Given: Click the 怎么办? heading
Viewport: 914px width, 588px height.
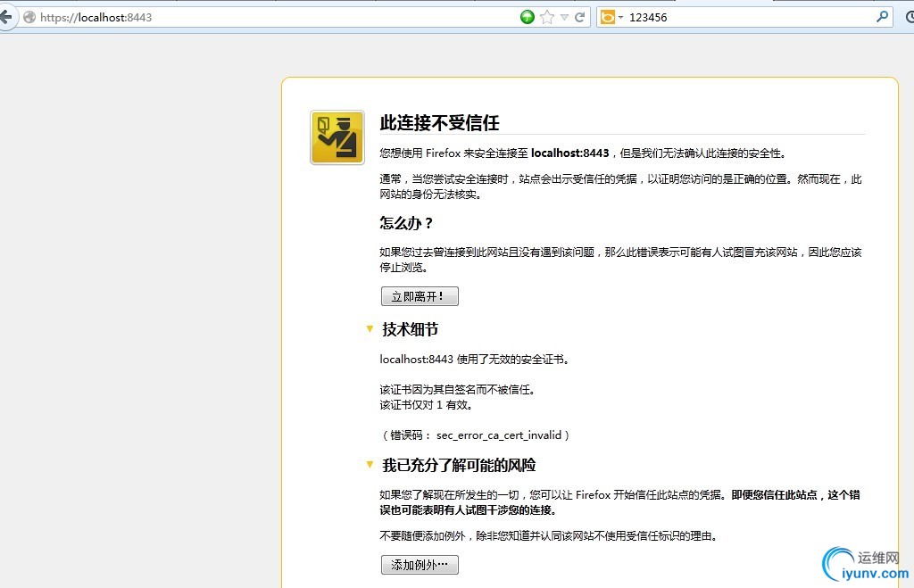Looking at the screenshot, I should point(406,222).
